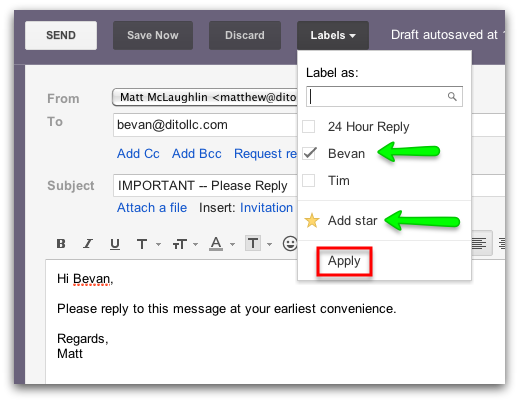Check the Tim label checkbox
This screenshot has height=402, width=519.
309,180
